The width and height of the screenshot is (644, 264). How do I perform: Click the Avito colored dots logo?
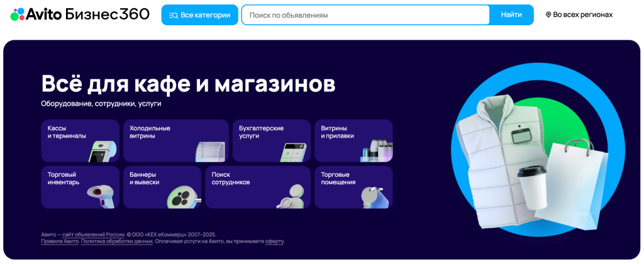[18, 14]
